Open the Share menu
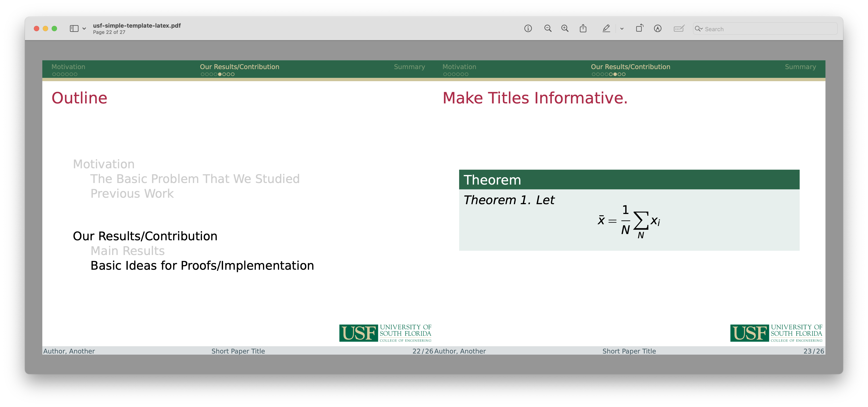 pyautogui.click(x=583, y=29)
